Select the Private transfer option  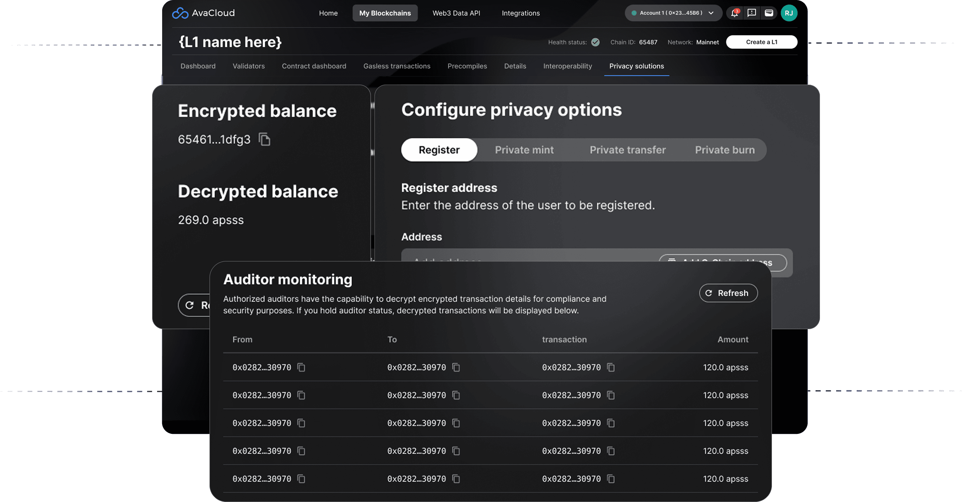627,150
